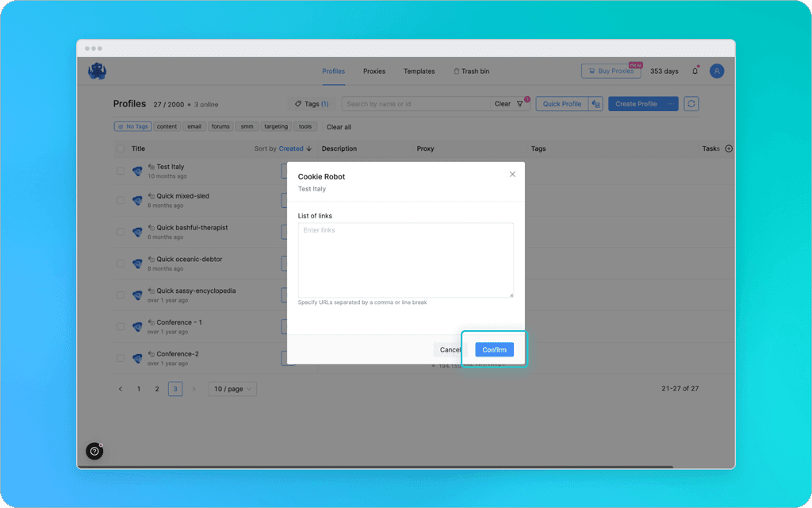Open the Trash bin section
Image resolution: width=812 pixels, height=508 pixels.
tap(472, 71)
